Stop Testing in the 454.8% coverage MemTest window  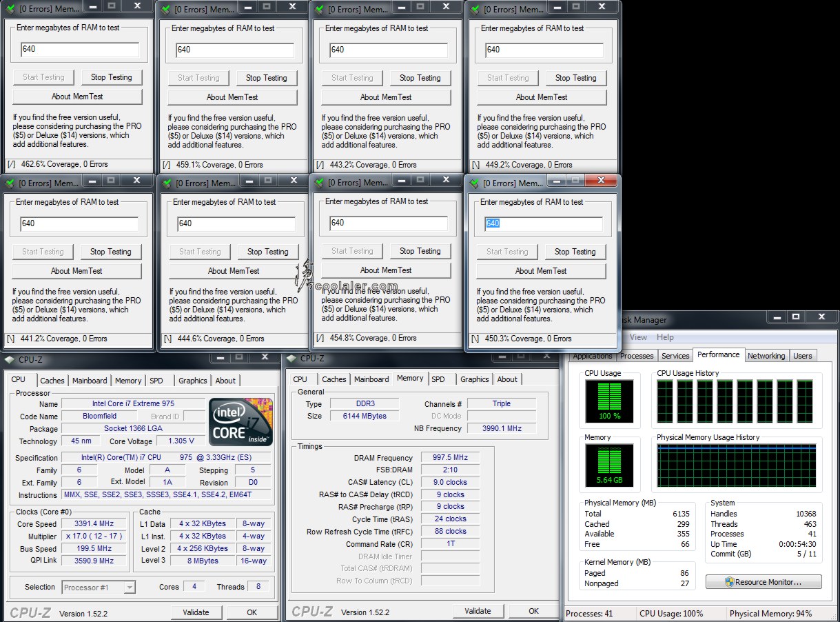click(x=420, y=251)
